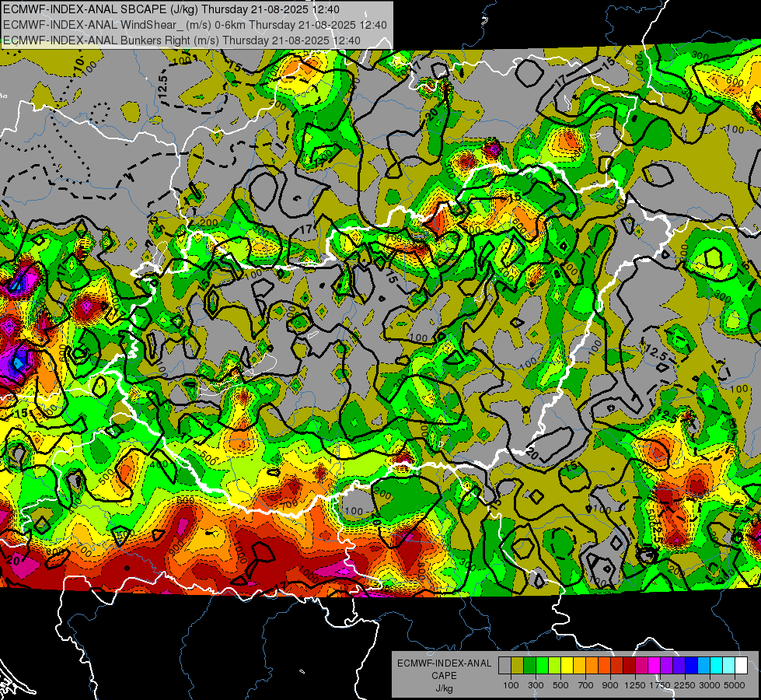Click the dark red swatch left of 1250
This screenshot has width=761, height=700.
(629, 666)
